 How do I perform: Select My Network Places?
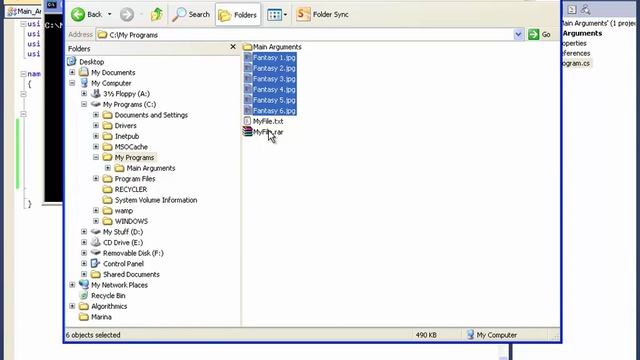[x=119, y=284]
